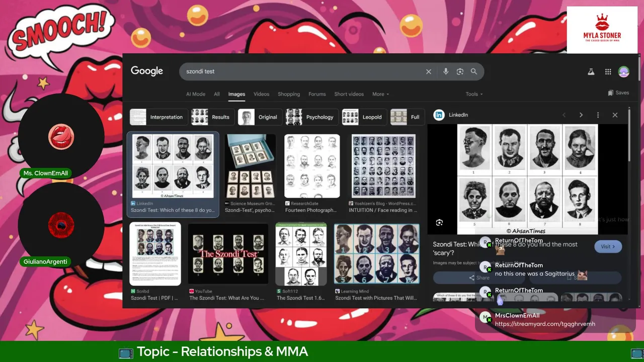Open the streamyard.com chat link
The image size is (644, 362).
545,324
